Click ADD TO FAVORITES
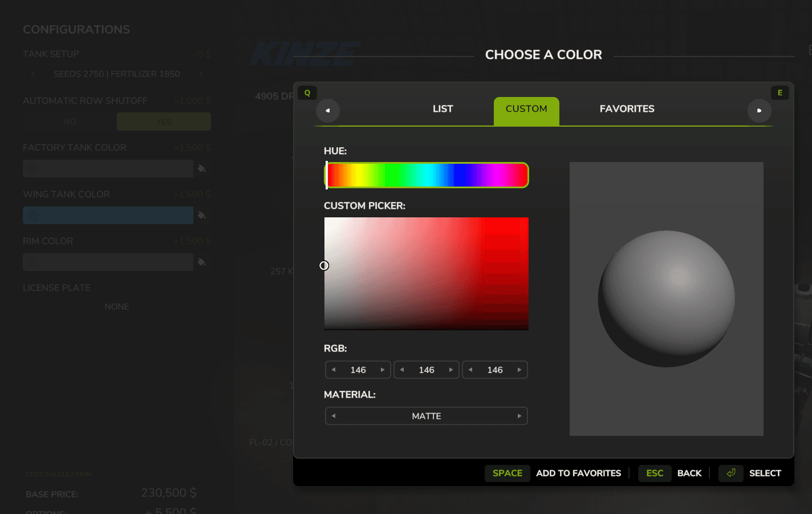 point(579,473)
